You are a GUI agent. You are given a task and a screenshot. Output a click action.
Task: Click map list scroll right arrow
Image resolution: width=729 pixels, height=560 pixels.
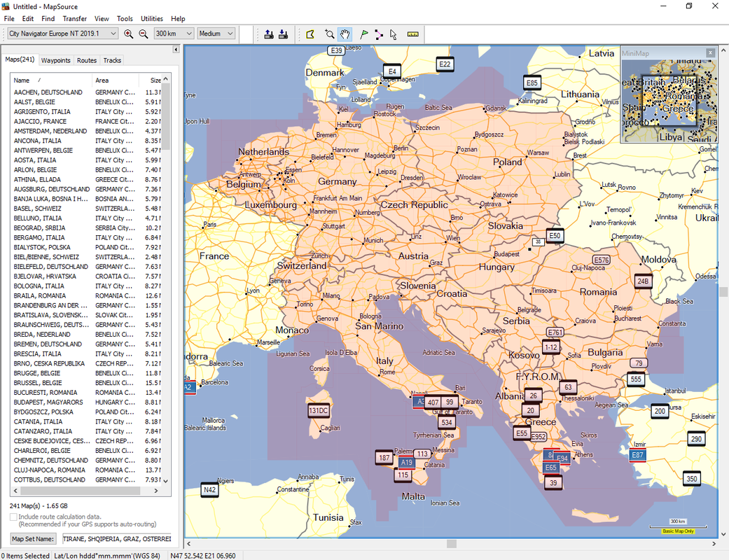pyautogui.click(x=155, y=491)
